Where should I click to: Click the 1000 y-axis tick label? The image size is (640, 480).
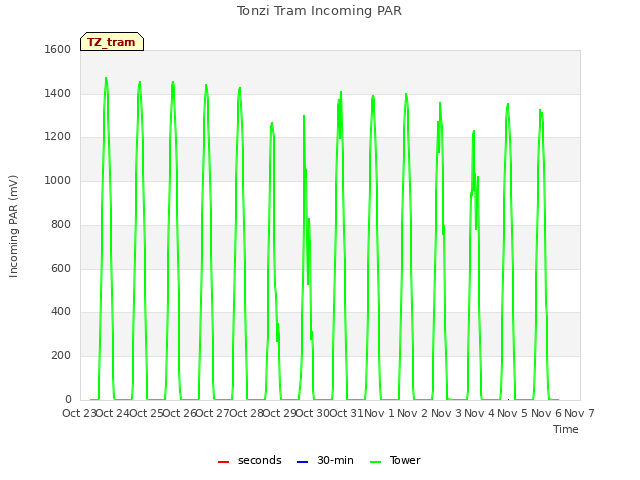[58, 180]
